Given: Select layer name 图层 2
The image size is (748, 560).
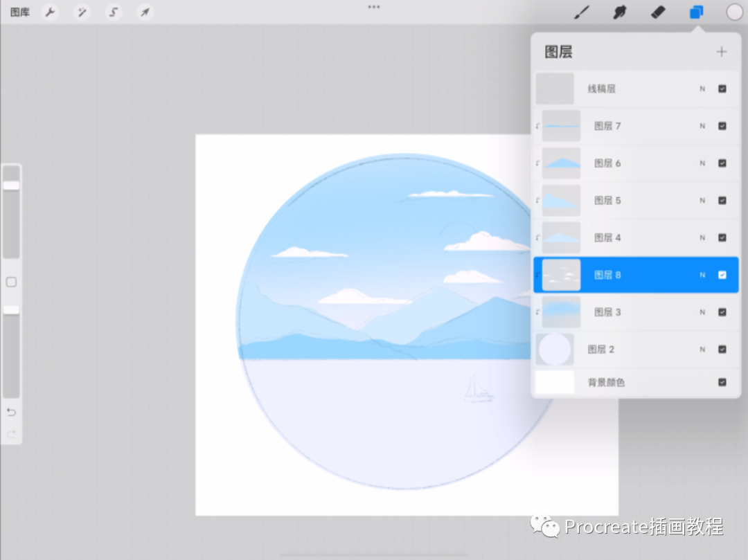Looking at the screenshot, I should tap(600, 349).
